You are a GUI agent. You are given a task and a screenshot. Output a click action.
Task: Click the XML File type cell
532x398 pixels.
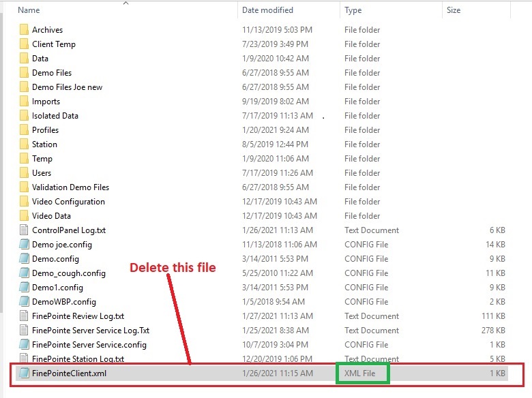[360, 373]
